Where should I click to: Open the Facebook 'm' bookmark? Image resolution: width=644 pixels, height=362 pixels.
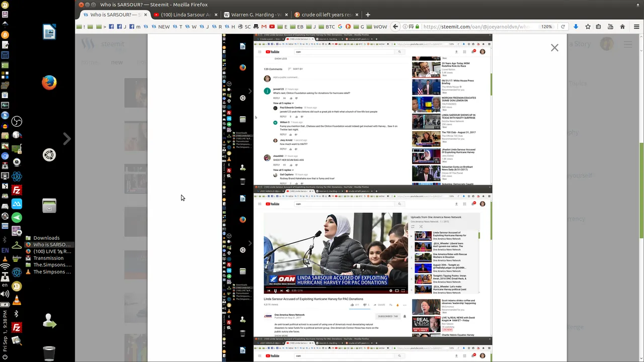click(x=135, y=27)
